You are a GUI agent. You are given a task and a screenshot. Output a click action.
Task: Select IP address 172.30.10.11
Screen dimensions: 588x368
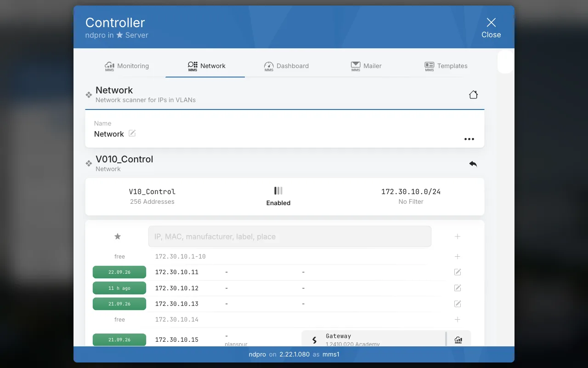point(177,272)
